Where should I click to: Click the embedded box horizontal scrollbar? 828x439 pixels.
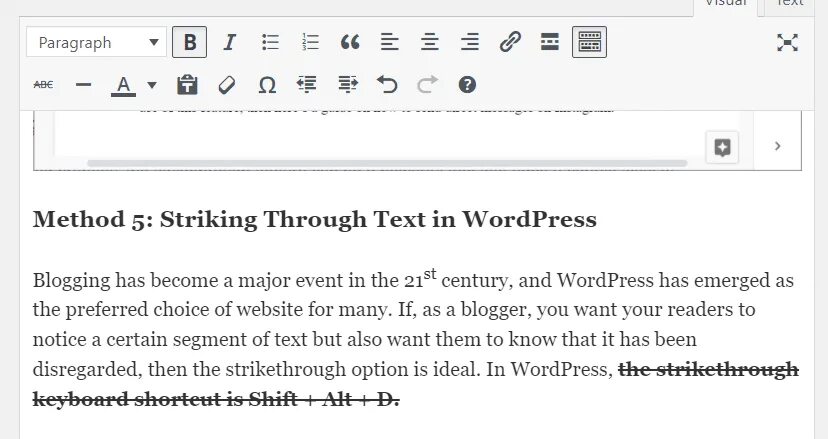pos(387,163)
